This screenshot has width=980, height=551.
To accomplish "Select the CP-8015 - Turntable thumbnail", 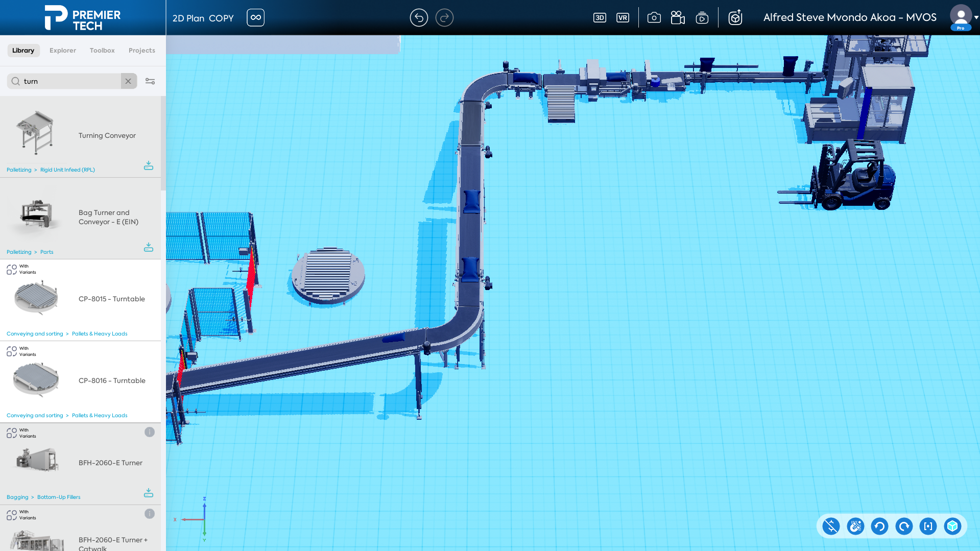I will point(36,297).
